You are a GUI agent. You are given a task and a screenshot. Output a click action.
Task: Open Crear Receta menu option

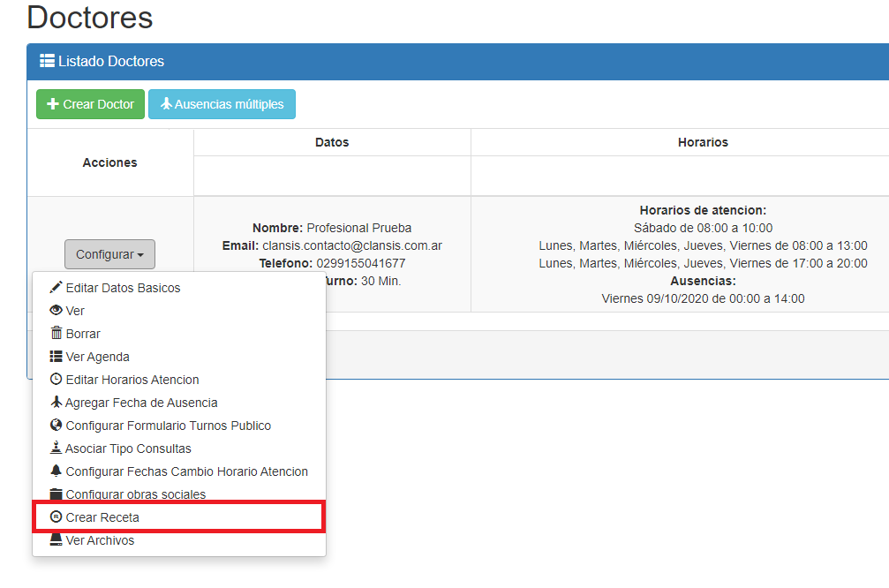tap(102, 517)
